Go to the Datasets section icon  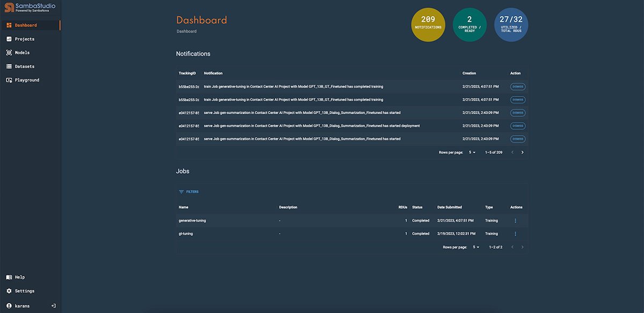click(9, 66)
